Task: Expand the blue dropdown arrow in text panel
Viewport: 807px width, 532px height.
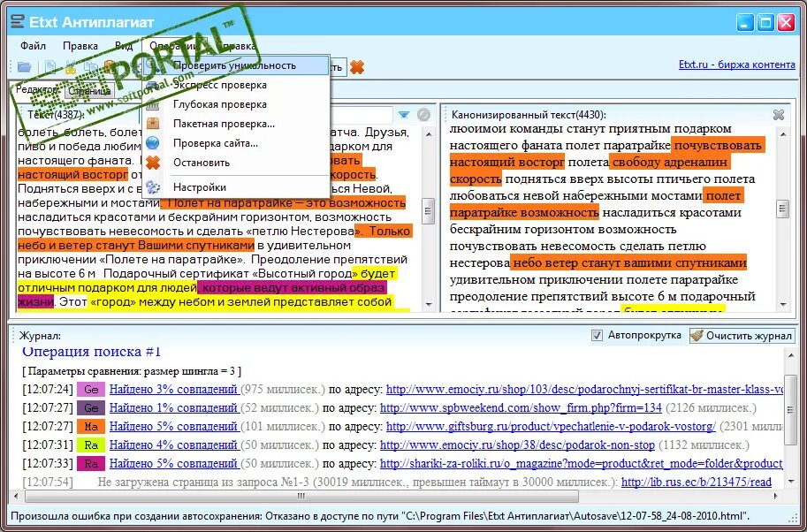Action: (404, 114)
